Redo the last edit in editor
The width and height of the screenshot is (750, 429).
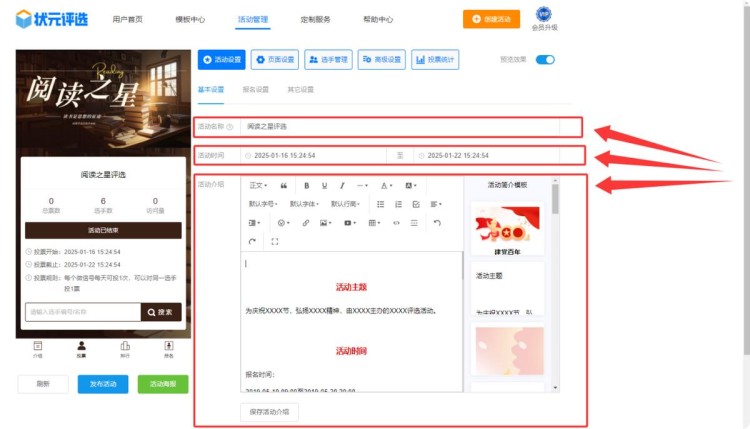[x=253, y=241]
